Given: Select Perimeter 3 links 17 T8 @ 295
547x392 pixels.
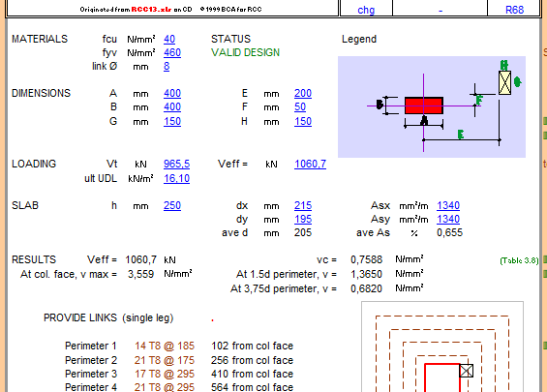Looking at the screenshot, I should (165, 375).
